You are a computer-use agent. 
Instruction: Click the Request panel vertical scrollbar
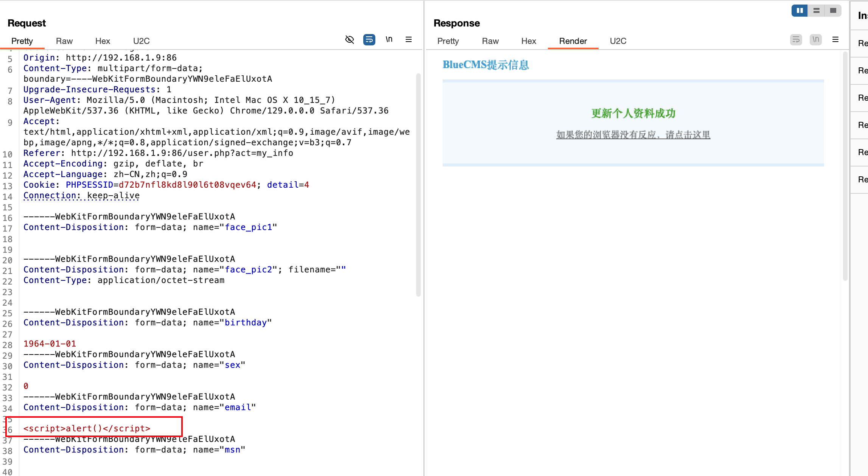tap(418, 185)
